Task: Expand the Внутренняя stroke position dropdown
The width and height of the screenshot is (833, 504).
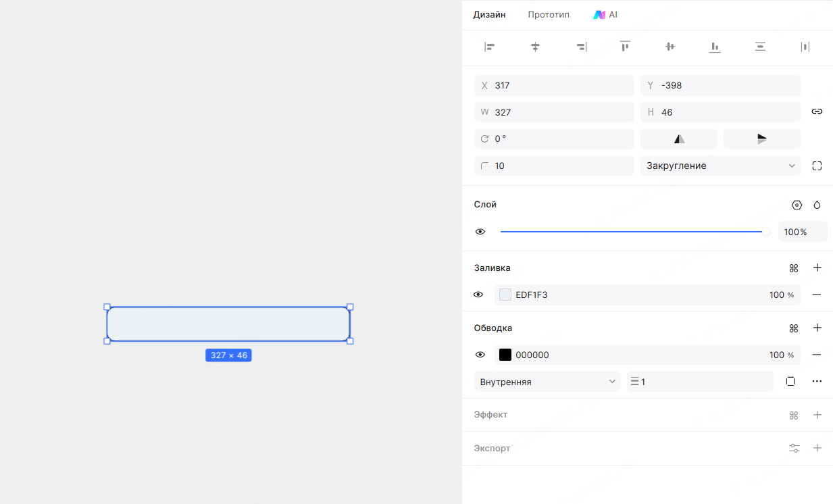Action: (x=547, y=382)
